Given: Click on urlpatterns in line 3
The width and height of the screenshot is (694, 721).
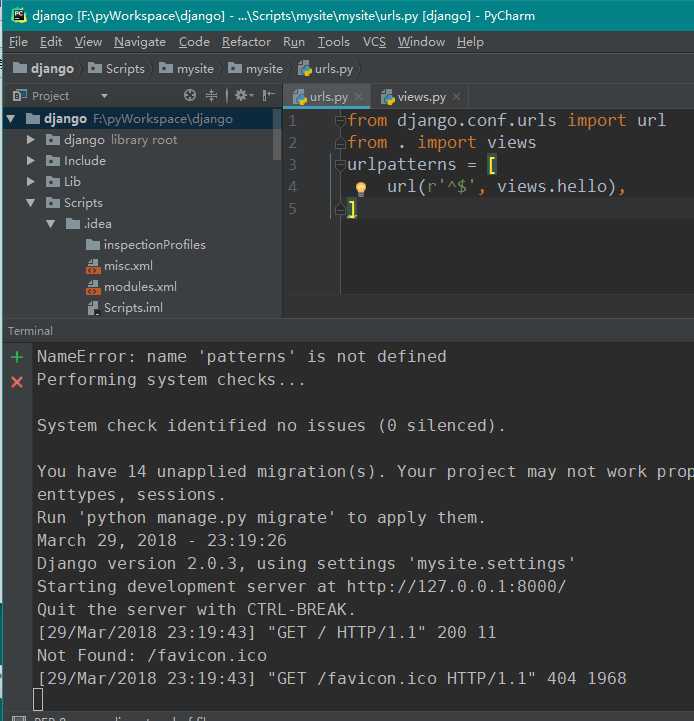Looking at the screenshot, I should pyautogui.click(x=401, y=165).
